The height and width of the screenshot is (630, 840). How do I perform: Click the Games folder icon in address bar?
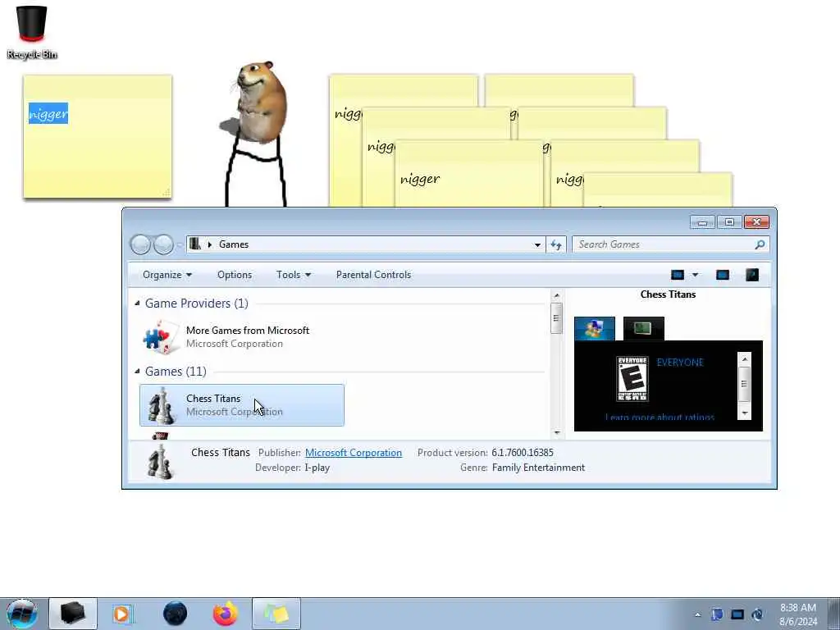tap(195, 244)
